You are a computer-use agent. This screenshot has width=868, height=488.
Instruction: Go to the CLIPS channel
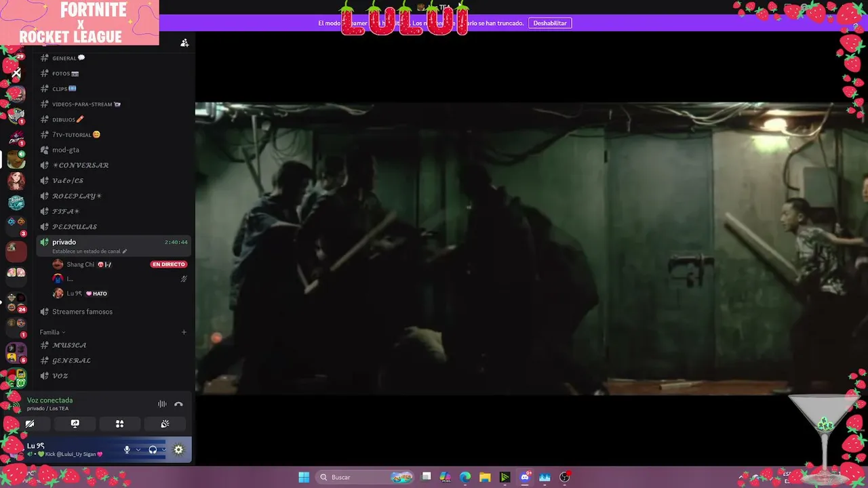click(113, 89)
